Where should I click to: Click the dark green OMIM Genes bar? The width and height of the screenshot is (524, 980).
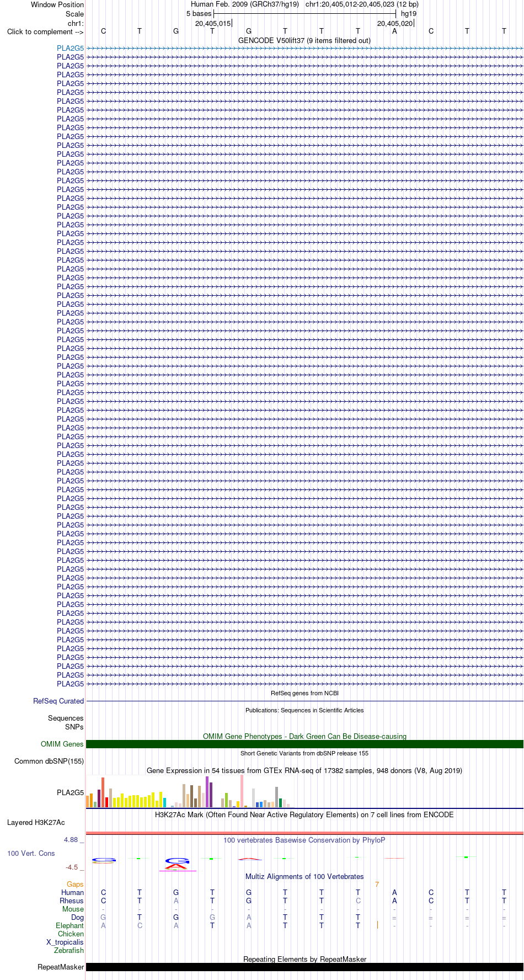click(x=304, y=744)
